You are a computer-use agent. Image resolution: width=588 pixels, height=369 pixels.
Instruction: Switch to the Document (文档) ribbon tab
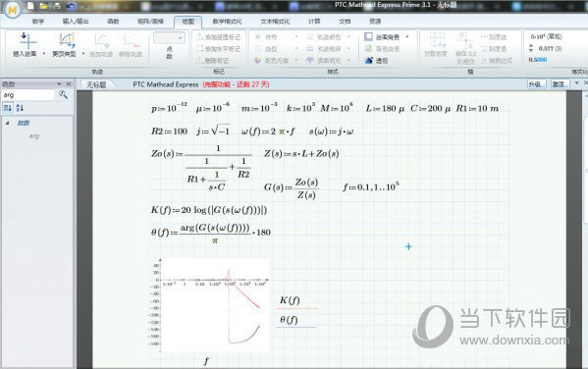coord(345,22)
